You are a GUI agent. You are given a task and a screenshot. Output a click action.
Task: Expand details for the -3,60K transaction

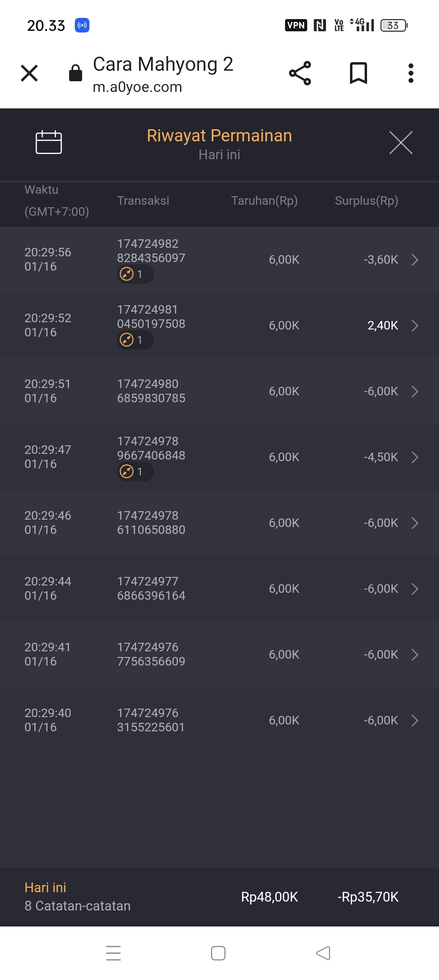[x=415, y=260]
